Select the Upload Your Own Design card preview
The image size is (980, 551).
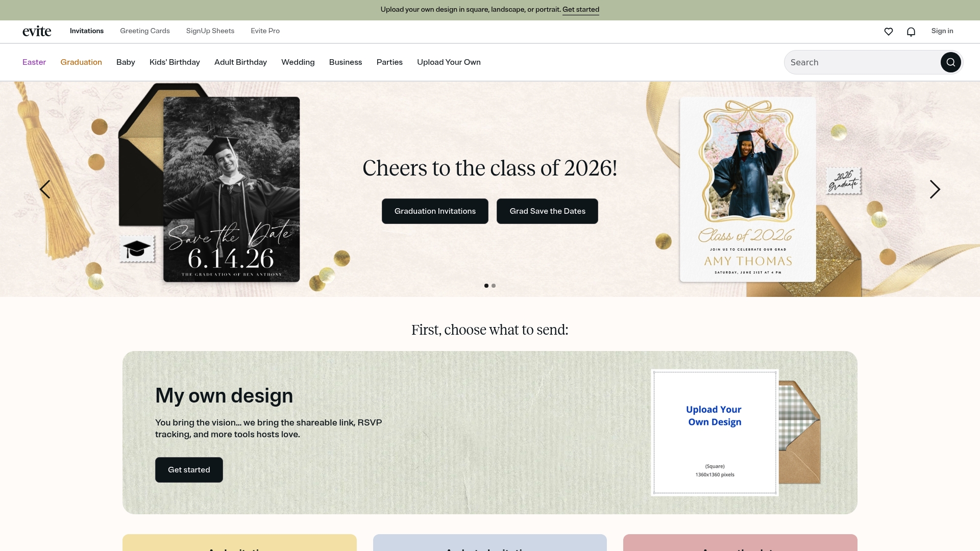(714, 432)
